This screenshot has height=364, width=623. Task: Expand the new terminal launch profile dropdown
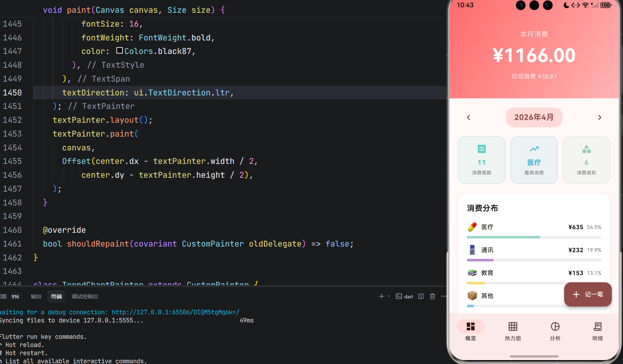[389, 296]
